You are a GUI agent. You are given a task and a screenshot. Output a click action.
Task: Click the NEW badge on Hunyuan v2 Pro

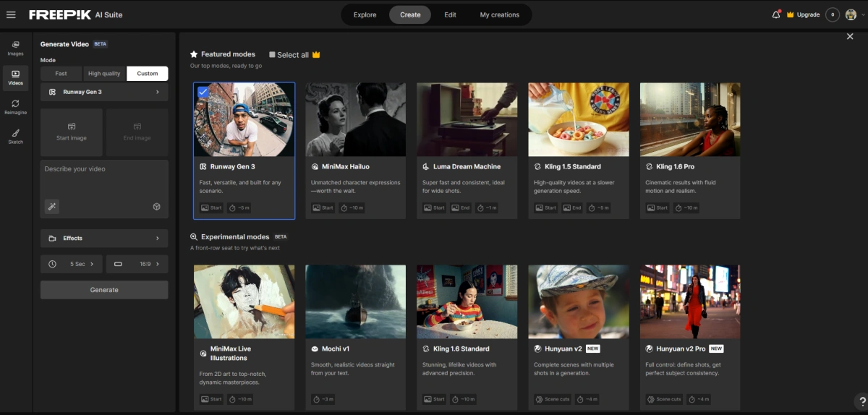point(716,348)
